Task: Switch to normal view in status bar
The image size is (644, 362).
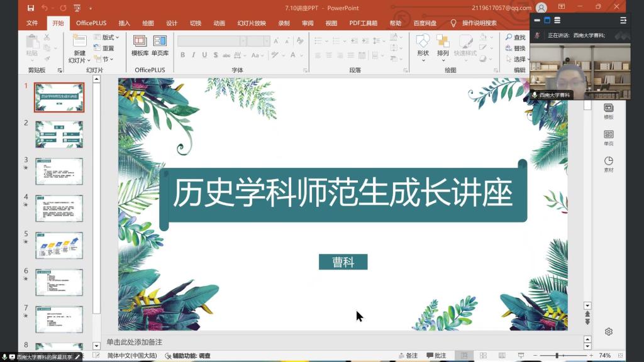Action: tap(464, 356)
